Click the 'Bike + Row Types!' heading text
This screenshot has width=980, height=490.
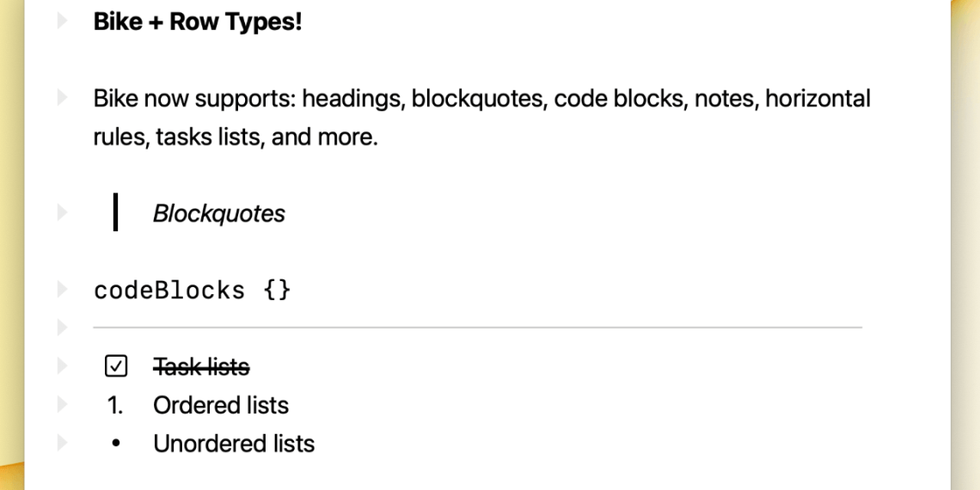coord(198,21)
